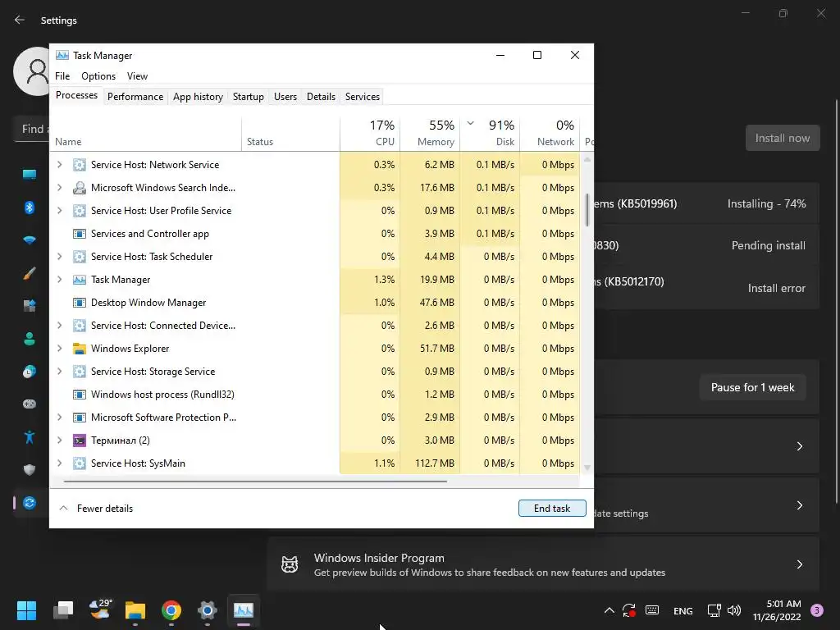The height and width of the screenshot is (630, 840).
Task: Open Gaming controller icon in Settings sidebar
Action: [30, 404]
